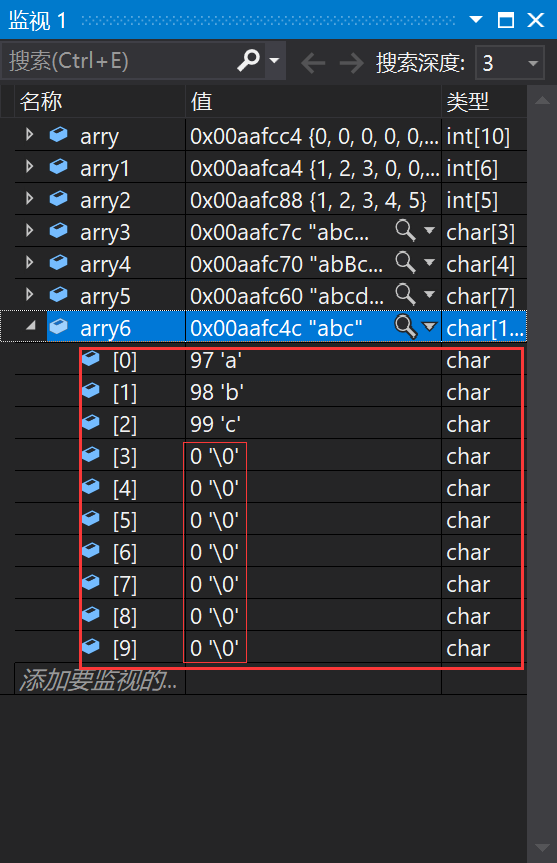Open text visualizer magnifier for arry4

[x=406, y=263]
